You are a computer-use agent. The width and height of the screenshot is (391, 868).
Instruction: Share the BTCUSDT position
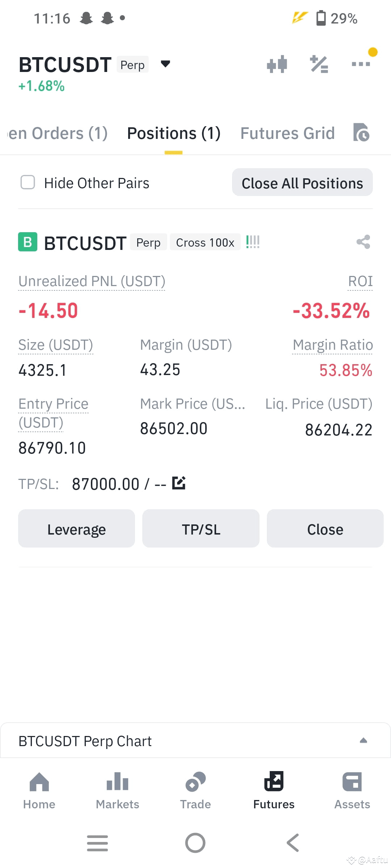click(x=363, y=242)
